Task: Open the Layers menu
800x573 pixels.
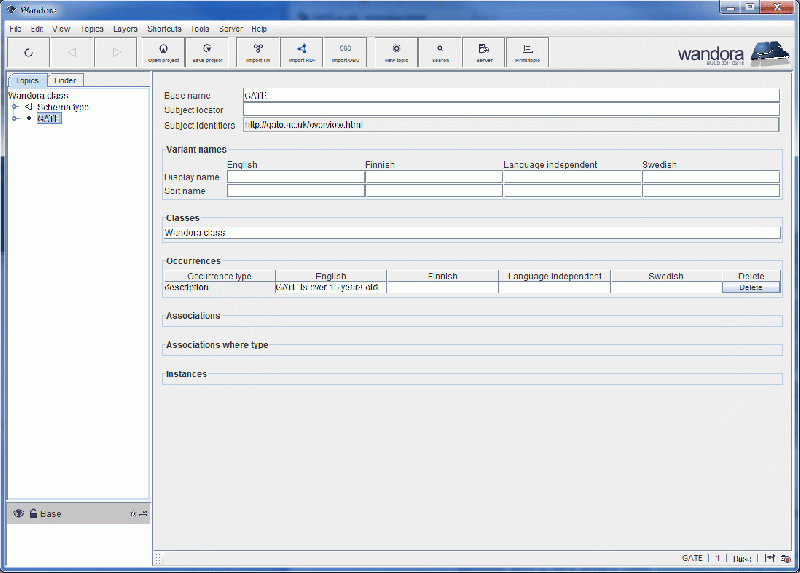Action: (125, 29)
